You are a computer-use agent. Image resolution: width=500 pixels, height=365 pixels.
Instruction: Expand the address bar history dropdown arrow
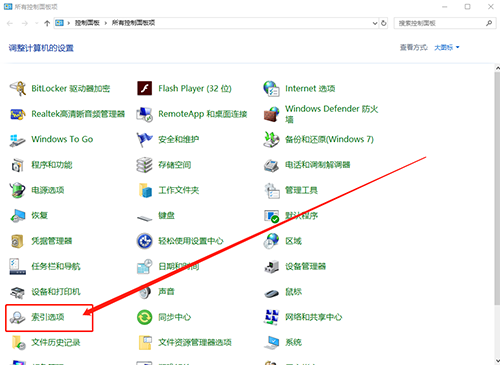(x=375, y=23)
